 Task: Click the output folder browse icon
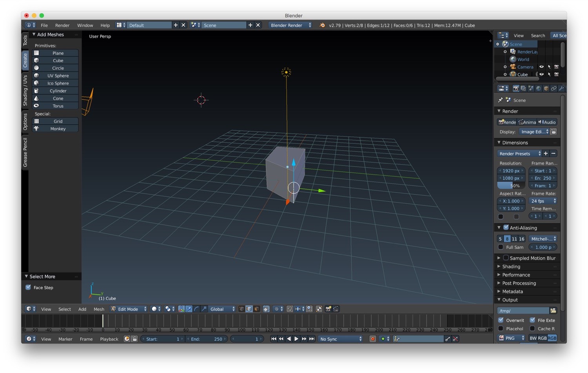pos(553,311)
